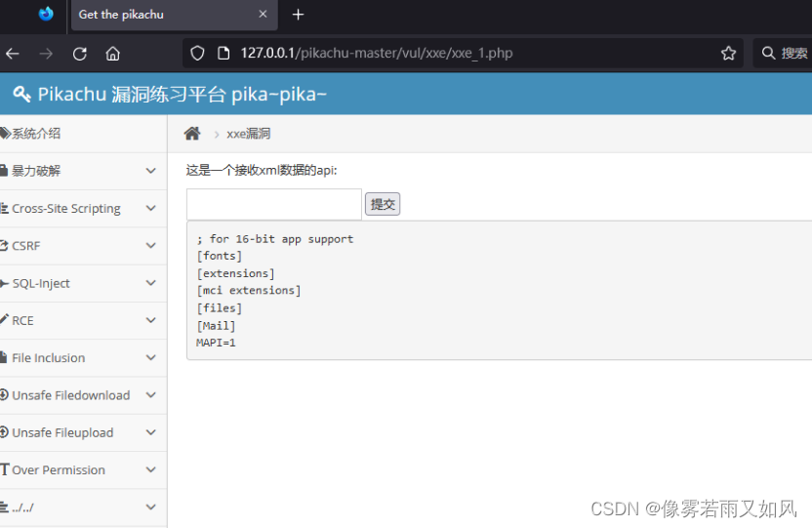This screenshot has width=812, height=528.
Task: Expand the Unsafe Fileupload chevron
Action: click(x=150, y=432)
